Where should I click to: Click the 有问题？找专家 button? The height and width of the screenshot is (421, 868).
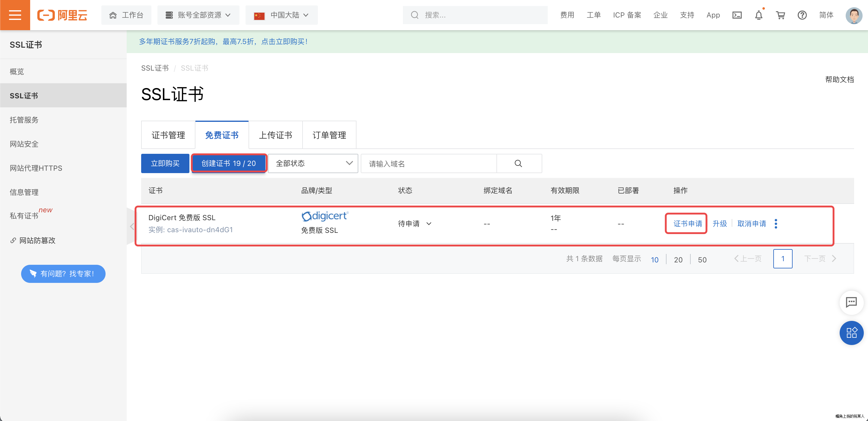(63, 274)
